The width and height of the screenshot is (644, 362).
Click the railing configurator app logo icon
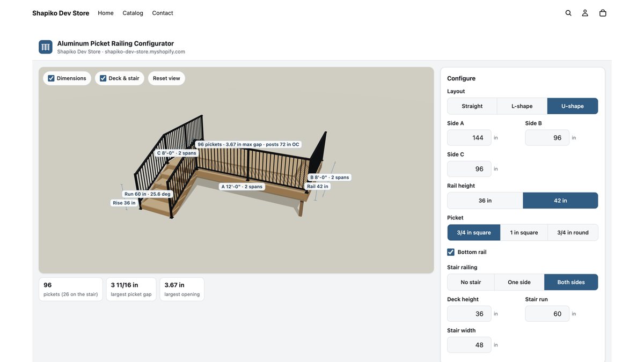[x=46, y=47]
